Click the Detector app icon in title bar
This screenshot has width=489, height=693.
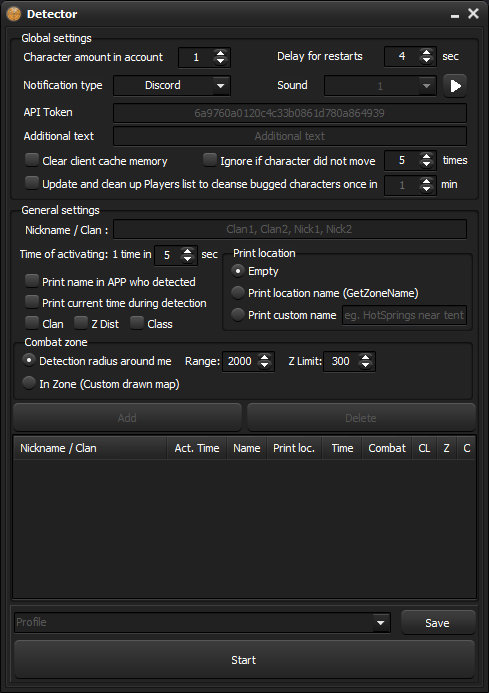click(x=14, y=14)
